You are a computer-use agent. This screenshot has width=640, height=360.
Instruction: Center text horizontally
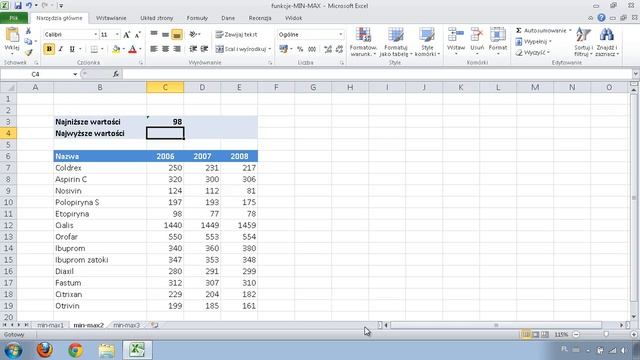165,49
